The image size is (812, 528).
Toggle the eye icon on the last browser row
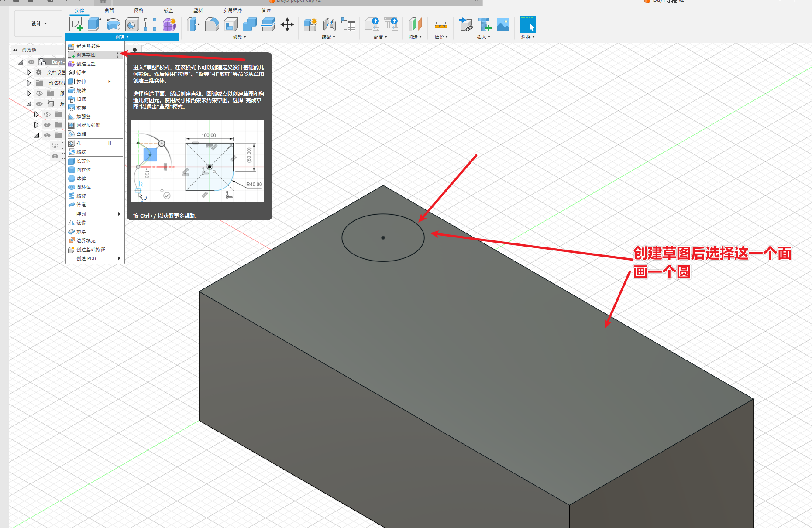click(55, 156)
